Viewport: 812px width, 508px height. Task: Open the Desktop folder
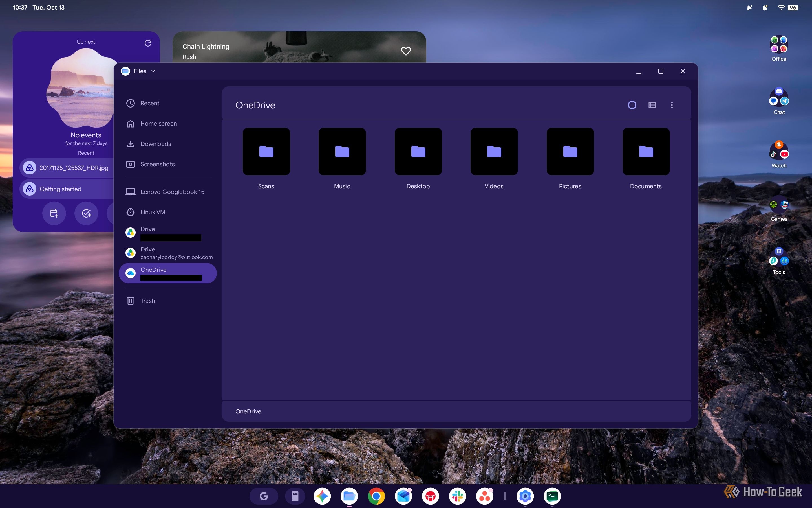pyautogui.click(x=418, y=159)
